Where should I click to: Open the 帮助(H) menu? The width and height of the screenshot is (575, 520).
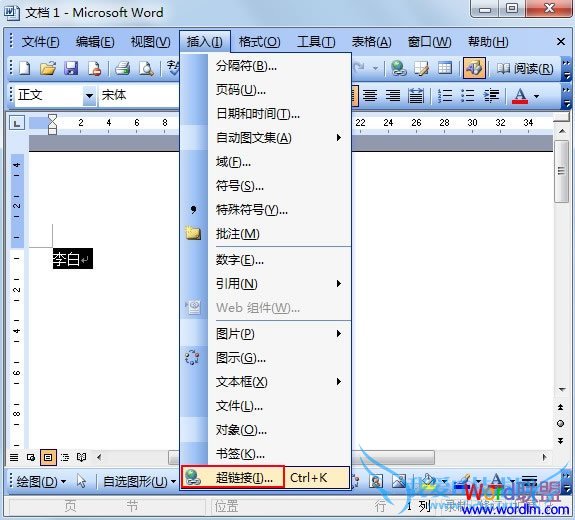coord(488,42)
